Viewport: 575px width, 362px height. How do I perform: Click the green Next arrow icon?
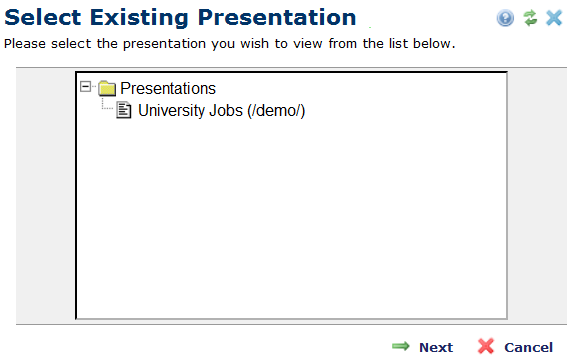tap(400, 346)
